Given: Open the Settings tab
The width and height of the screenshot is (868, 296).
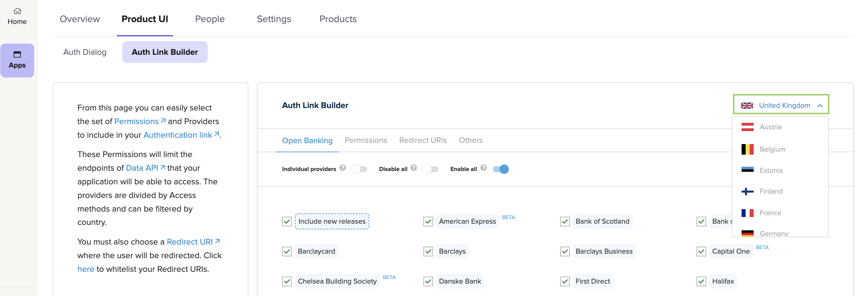Looking at the screenshot, I should pos(274,19).
